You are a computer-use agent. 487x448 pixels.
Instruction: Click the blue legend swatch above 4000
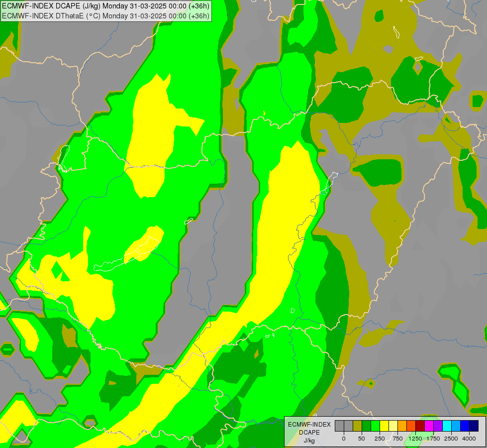[465, 426]
